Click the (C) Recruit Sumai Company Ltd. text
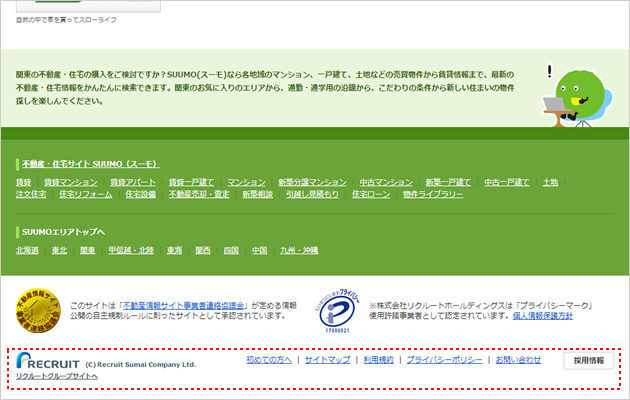This screenshot has width=630, height=400. (141, 365)
